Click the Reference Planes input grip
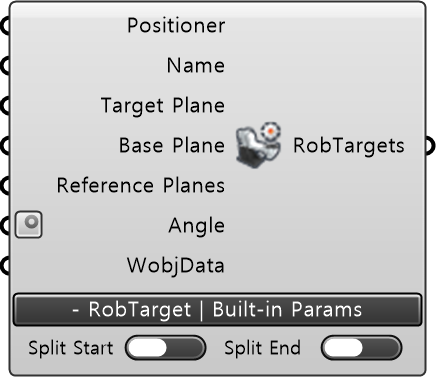The width and height of the screenshot is (436, 377). point(5,186)
